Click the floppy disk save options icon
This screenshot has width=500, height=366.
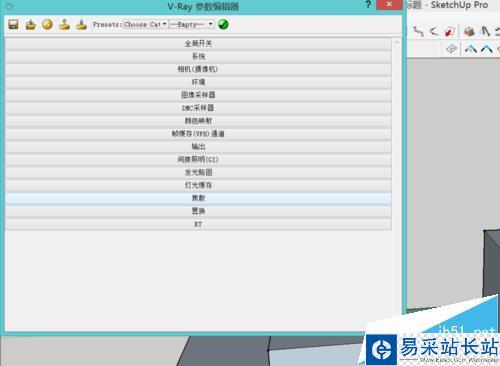(13, 25)
